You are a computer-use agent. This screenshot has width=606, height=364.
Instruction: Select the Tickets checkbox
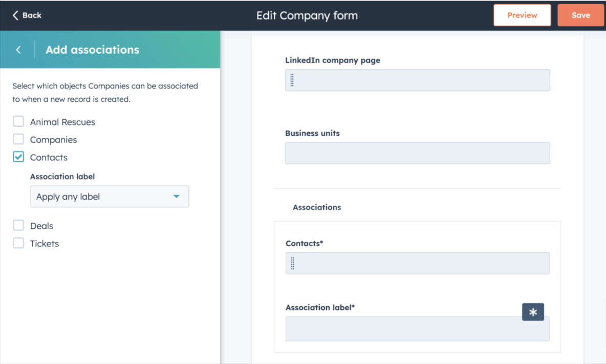point(18,243)
